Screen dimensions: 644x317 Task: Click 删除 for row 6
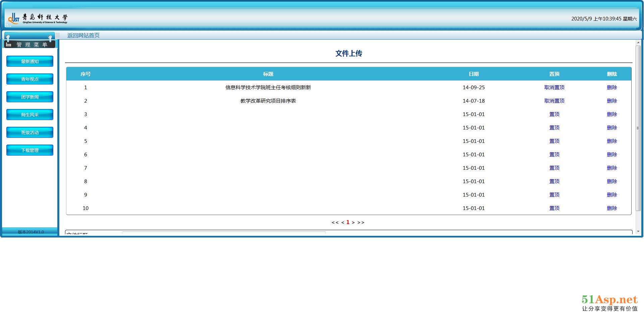[x=612, y=154]
